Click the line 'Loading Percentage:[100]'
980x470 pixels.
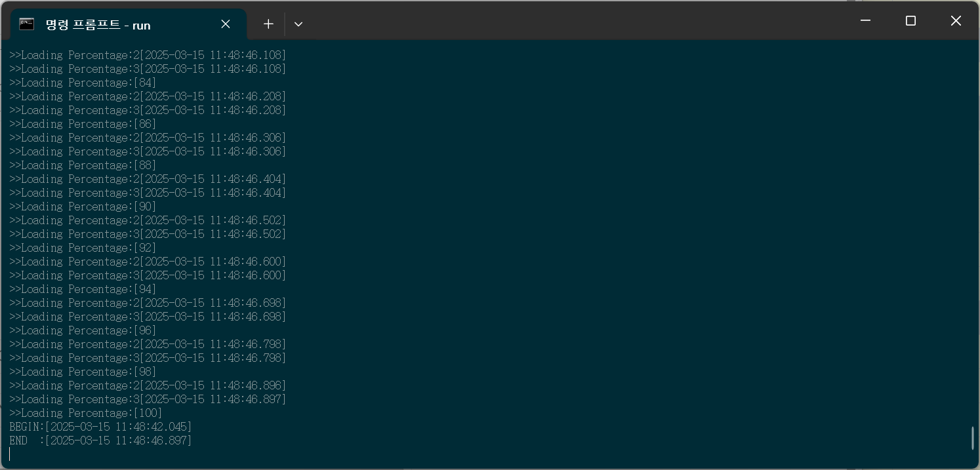pos(86,413)
